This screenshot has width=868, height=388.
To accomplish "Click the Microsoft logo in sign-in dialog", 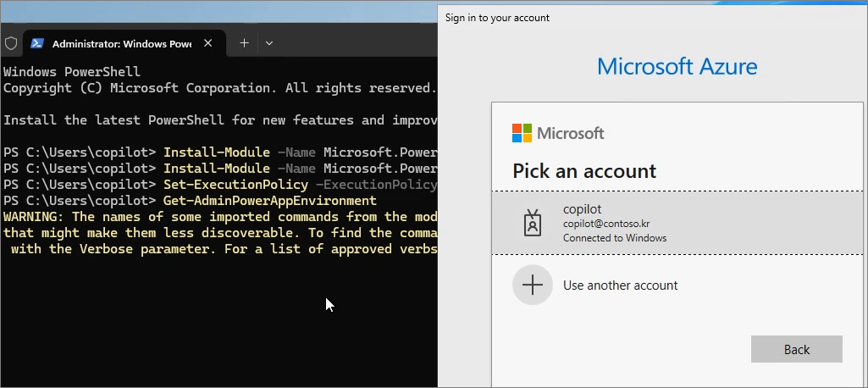I will [558, 133].
